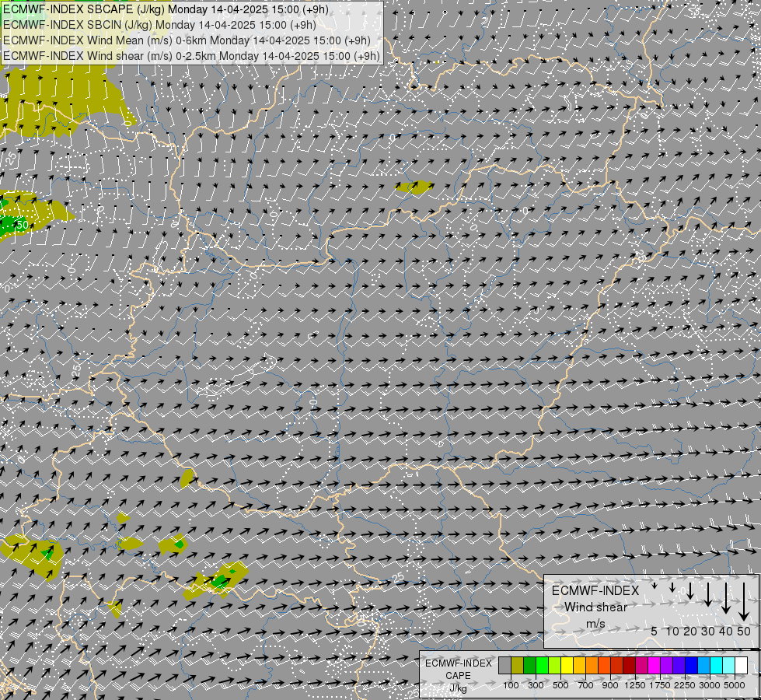Click the 30 m/s wind shear legend arrow
761x700 pixels.
tap(708, 594)
